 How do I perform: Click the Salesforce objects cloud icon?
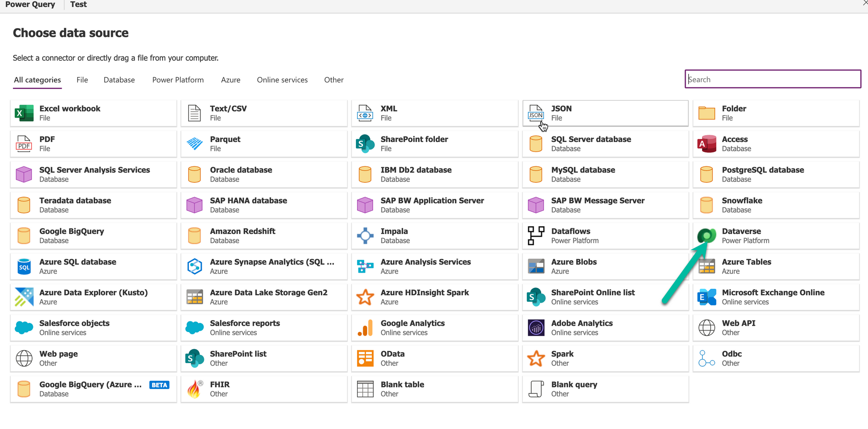point(24,328)
